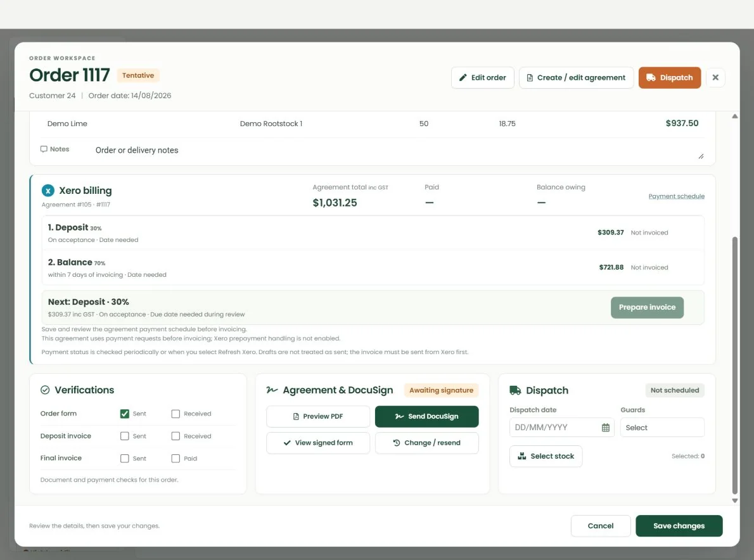The height and width of the screenshot is (560, 754).
Task: Check Final invoice Sent checkbox
Action: point(125,459)
